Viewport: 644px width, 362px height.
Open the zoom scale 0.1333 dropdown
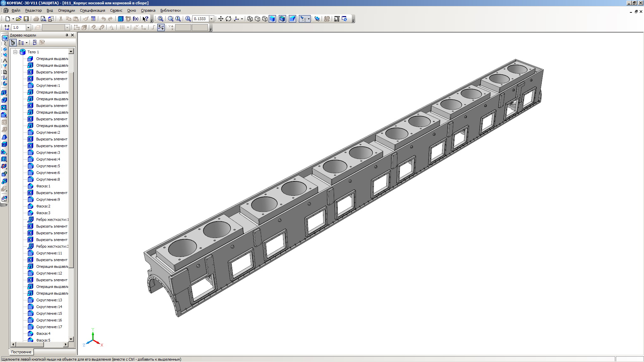point(211,19)
